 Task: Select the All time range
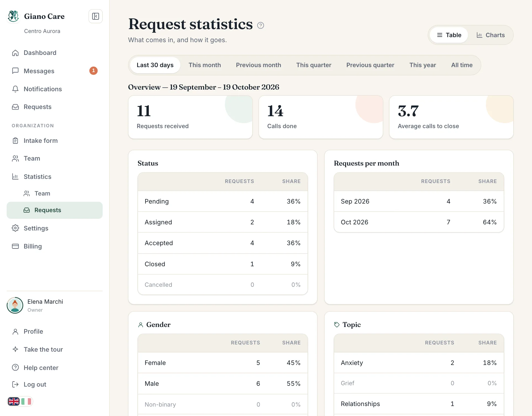coord(462,65)
